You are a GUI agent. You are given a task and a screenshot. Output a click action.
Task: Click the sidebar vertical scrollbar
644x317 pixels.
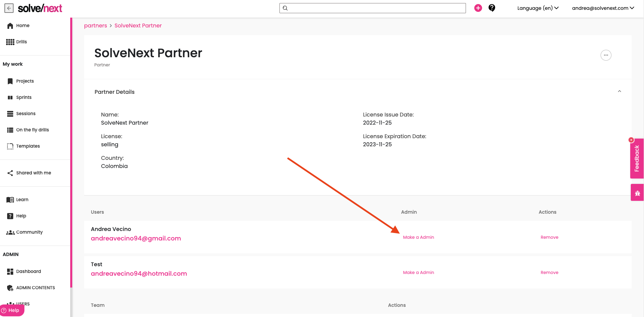pyautogui.click(x=71, y=152)
